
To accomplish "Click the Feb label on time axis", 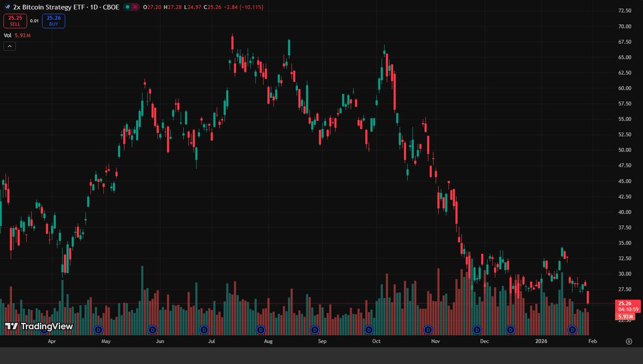I will pos(593,340).
